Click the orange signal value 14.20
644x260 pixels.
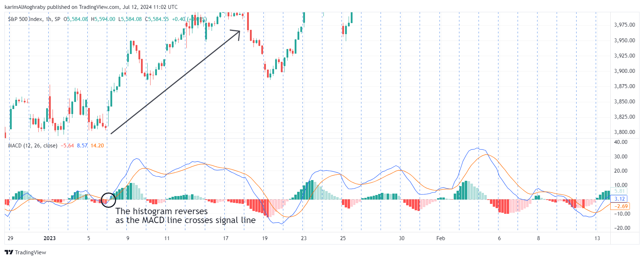point(97,146)
